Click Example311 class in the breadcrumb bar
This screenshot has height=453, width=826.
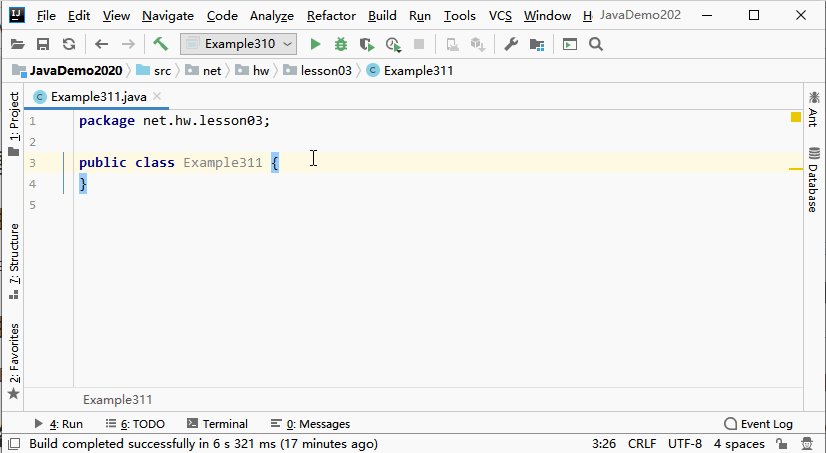coord(410,71)
